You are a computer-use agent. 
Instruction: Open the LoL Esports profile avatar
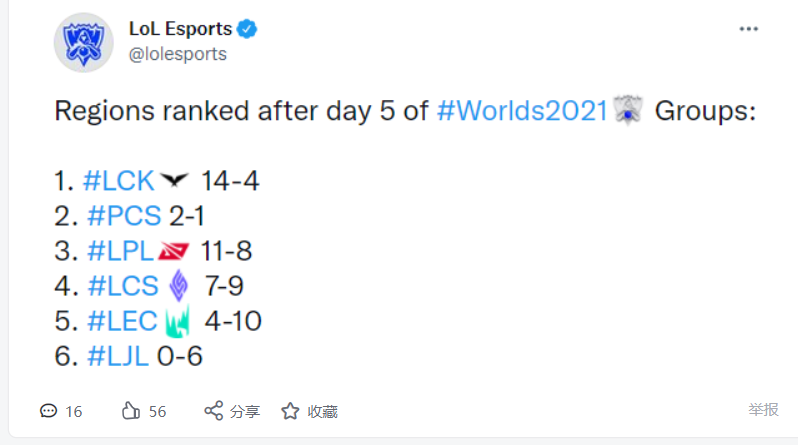coord(83,43)
